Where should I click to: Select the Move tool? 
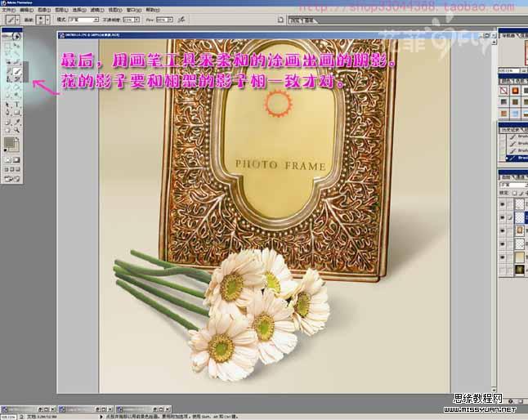[17, 46]
